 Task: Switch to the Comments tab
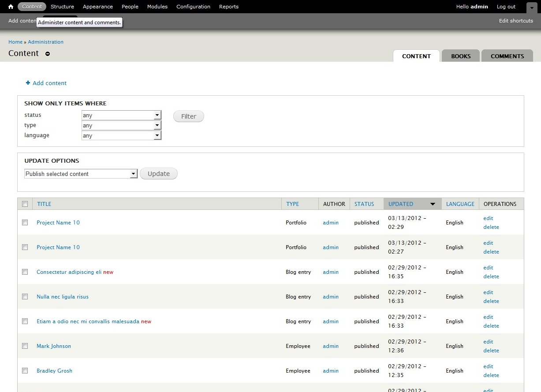[507, 56]
